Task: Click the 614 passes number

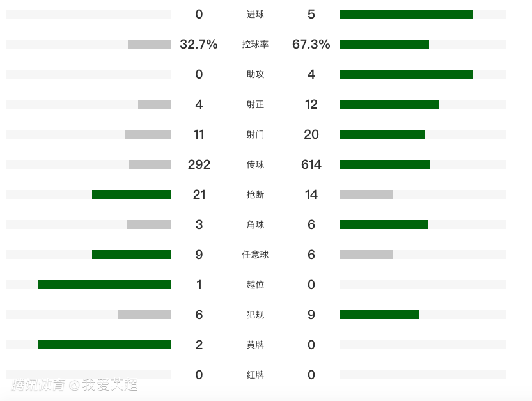Action: (x=311, y=164)
